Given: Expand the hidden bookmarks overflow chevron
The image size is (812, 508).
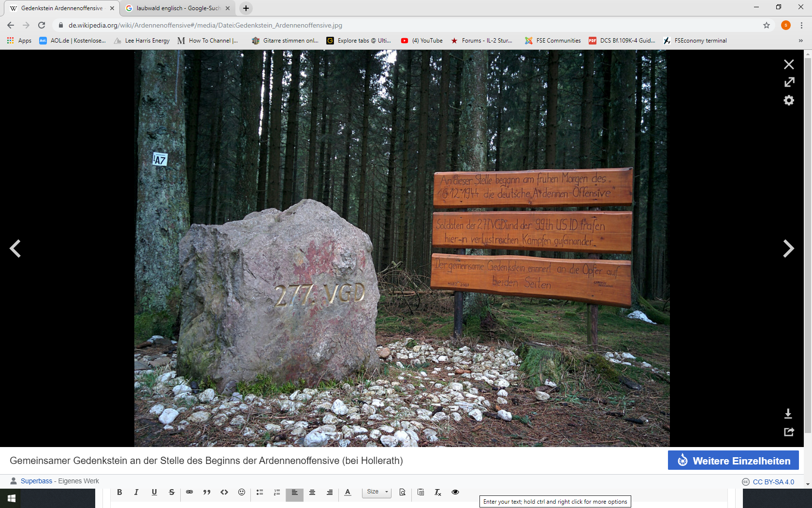Looking at the screenshot, I should (x=801, y=41).
